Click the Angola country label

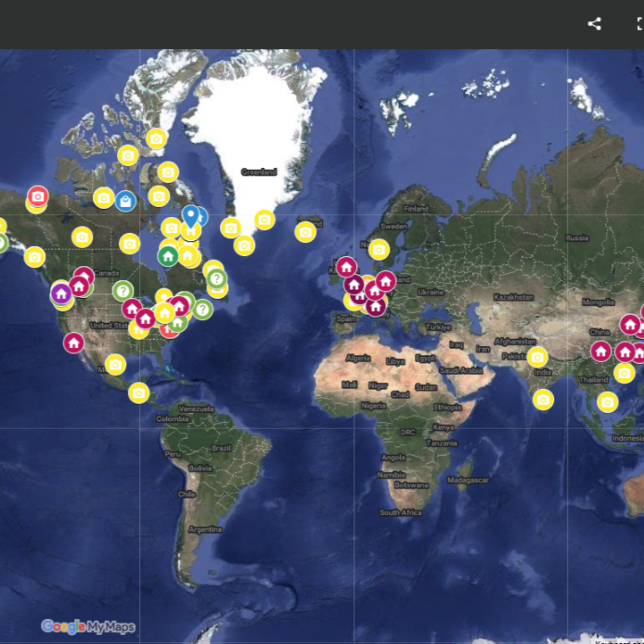tap(393, 458)
